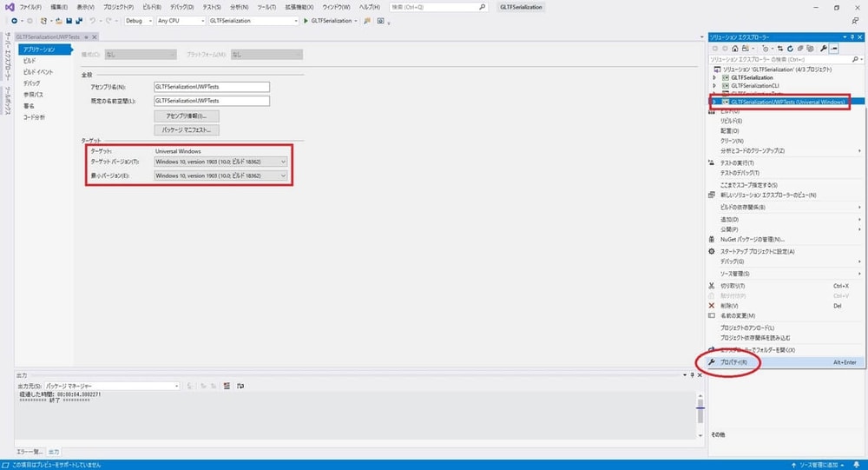
Task: Open the 編集(E) menu
Action: [59, 7]
